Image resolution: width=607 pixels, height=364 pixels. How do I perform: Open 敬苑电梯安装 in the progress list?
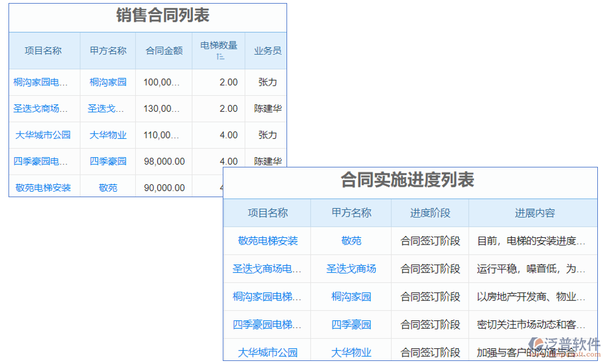[267, 241]
